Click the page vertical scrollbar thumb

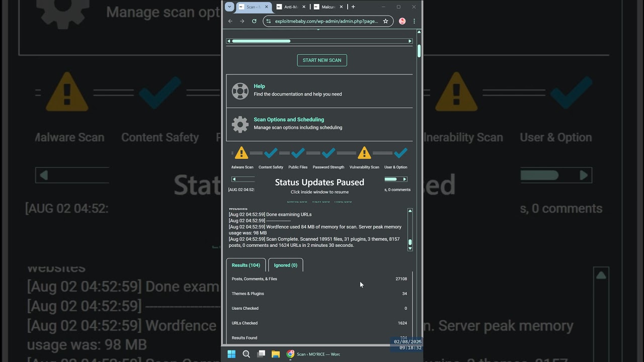coord(419,51)
